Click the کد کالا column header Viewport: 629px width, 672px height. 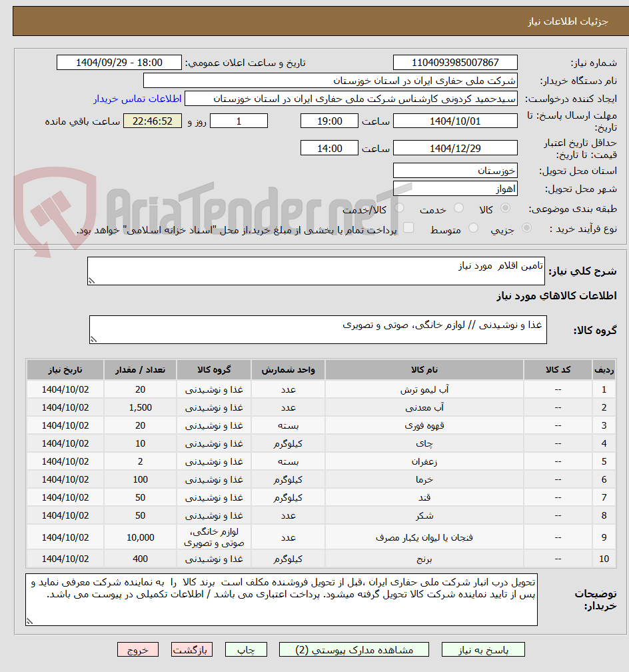point(558,370)
